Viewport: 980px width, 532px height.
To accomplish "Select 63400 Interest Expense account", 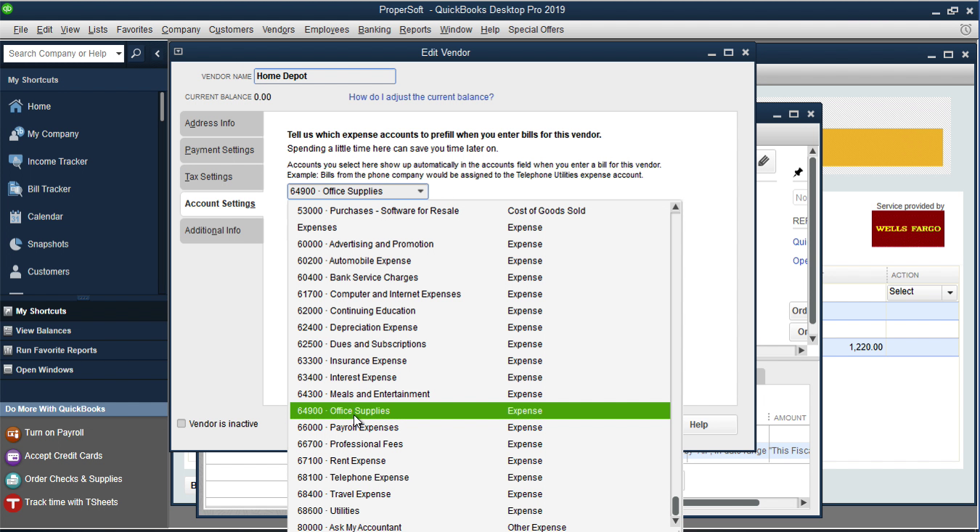I will (x=479, y=378).
